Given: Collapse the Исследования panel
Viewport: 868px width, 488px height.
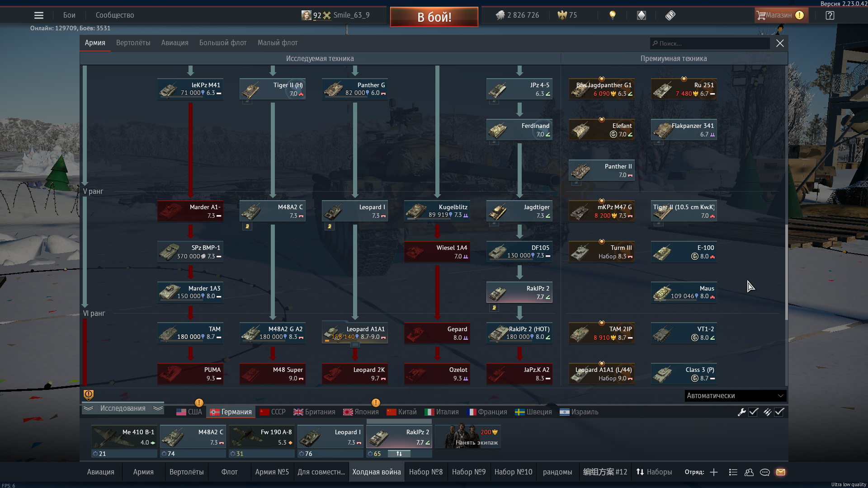Looking at the screenshot, I should coord(123,408).
